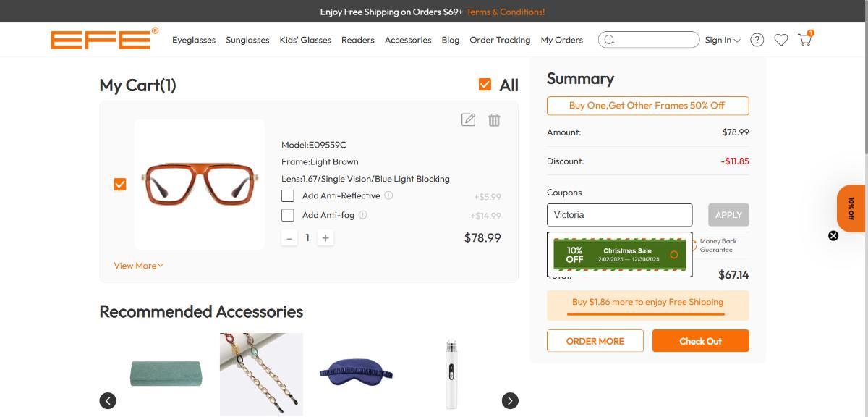This screenshot has height=417, width=868.
Task: Click the Anti-fog info icon
Action: click(x=363, y=215)
